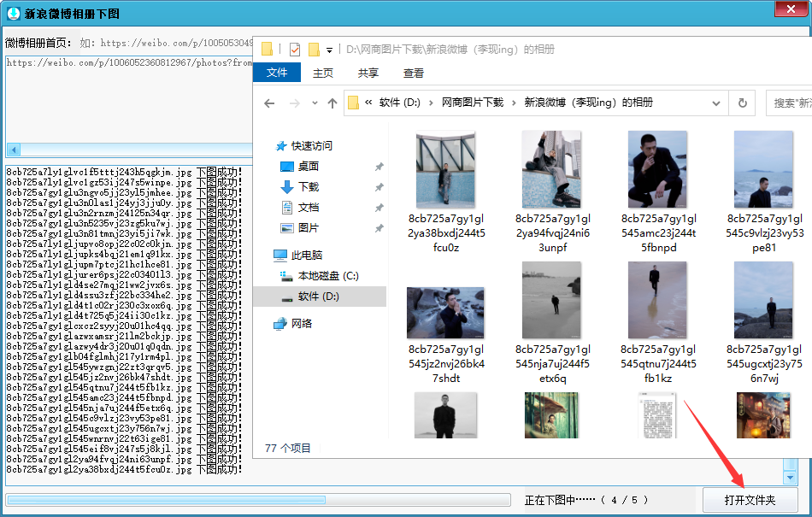812x517 pixels.
Task: Click file name 8cb725a7gy1gl545jz2nvj26bk47shdt
Action: click(x=446, y=364)
